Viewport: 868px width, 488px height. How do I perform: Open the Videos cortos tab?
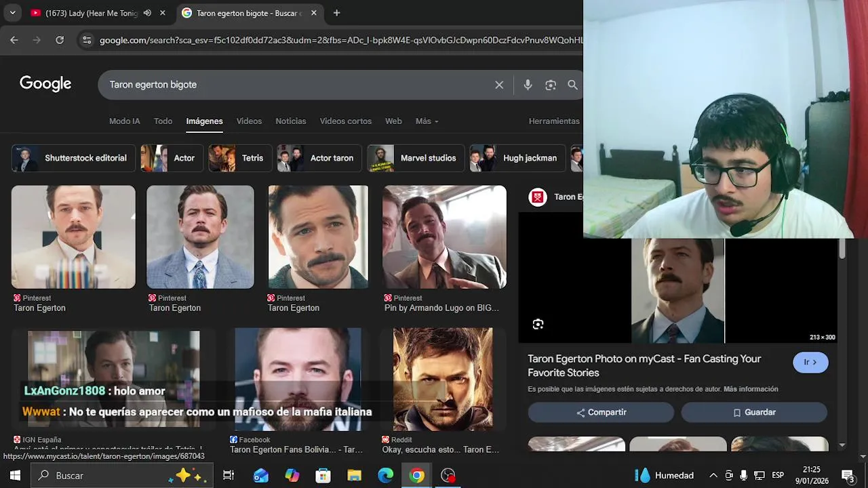(346, 121)
